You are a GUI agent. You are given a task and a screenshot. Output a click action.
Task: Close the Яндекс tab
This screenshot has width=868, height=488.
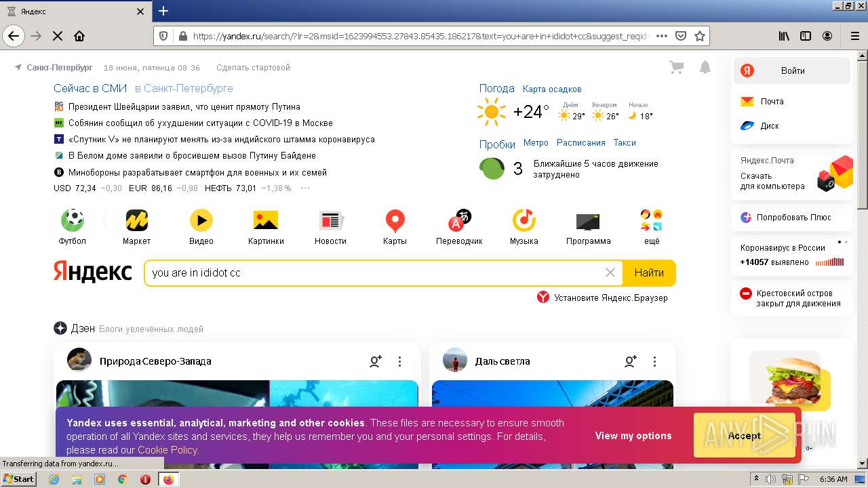click(140, 12)
